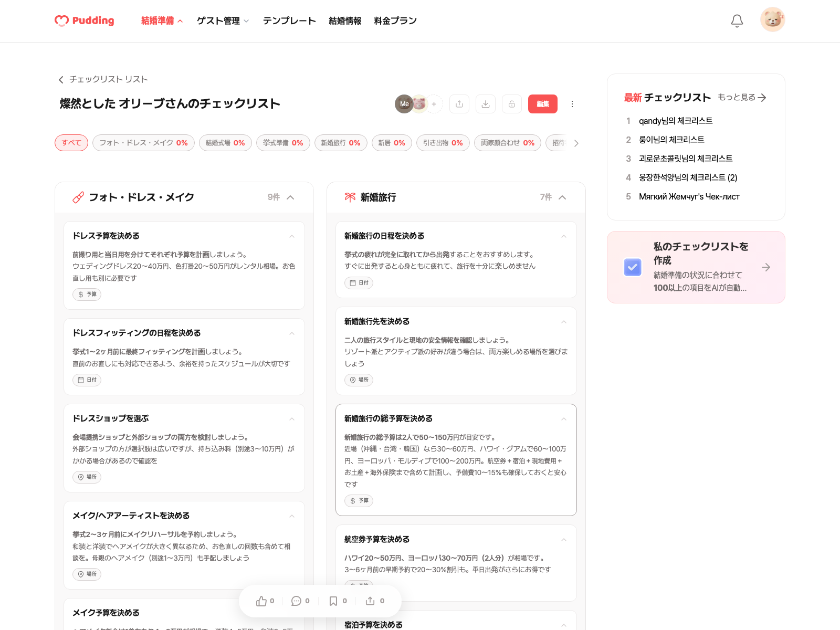This screenshot has width=840, height=630.
Task: Click the Me avatar badge
Action: [x=404, y=104]
